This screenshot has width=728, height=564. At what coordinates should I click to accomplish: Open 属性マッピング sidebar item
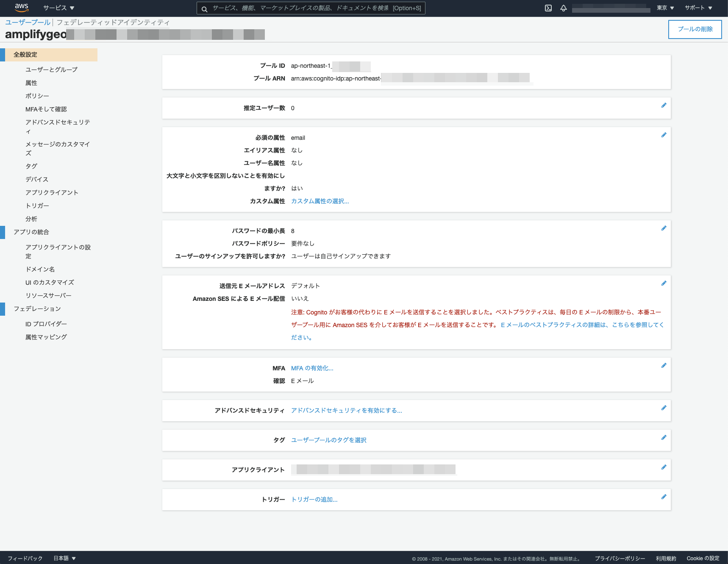pos(46,337)
